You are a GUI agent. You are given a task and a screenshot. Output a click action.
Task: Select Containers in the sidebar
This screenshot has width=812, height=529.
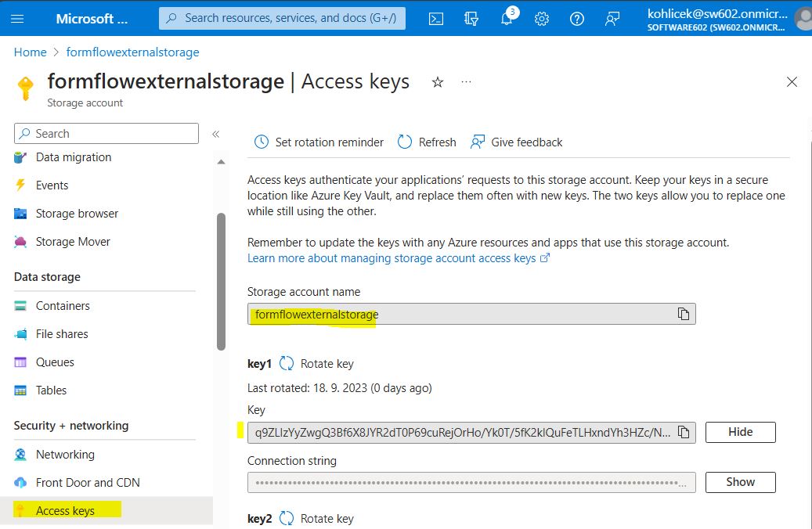pyautogui.click(x=63, y=306)
